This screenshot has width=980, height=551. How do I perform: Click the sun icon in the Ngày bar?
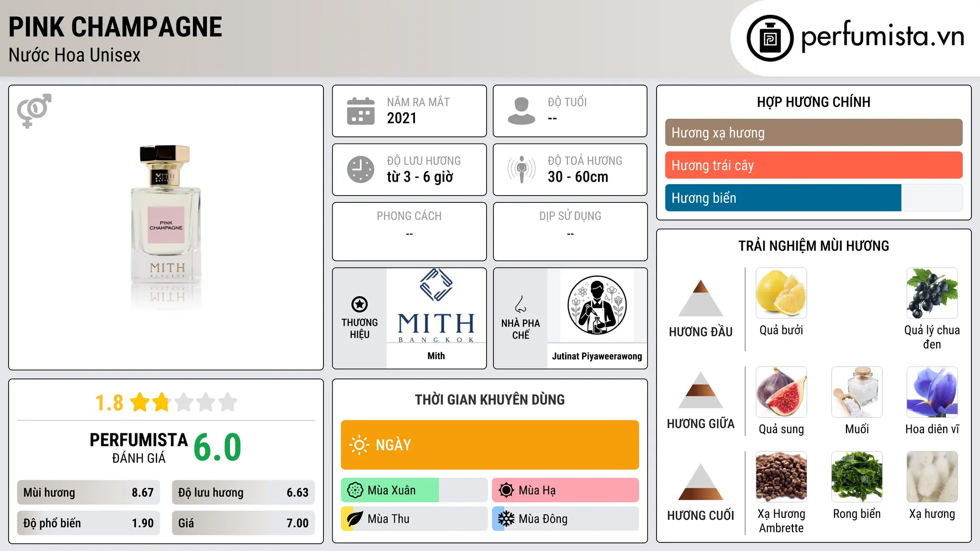click(359, 445)
